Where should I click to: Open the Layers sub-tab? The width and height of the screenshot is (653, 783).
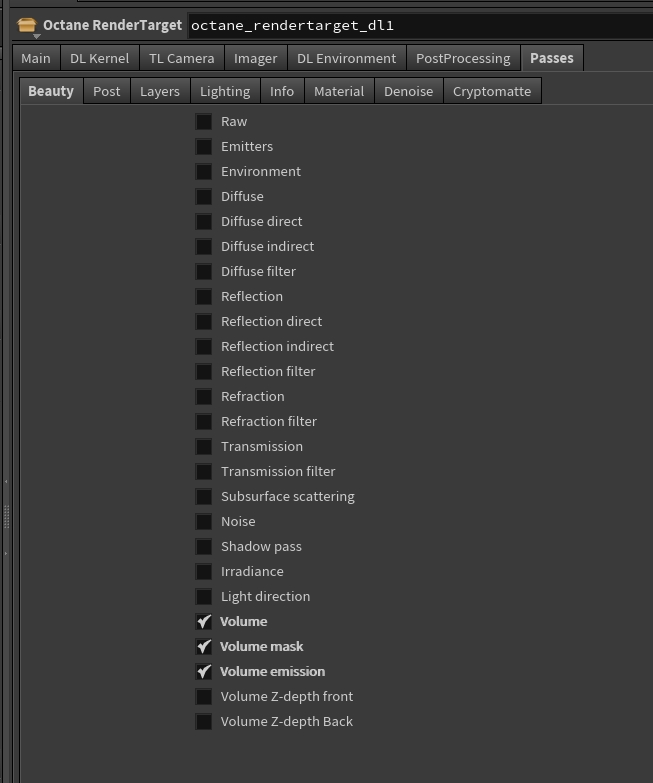[160, 91]
